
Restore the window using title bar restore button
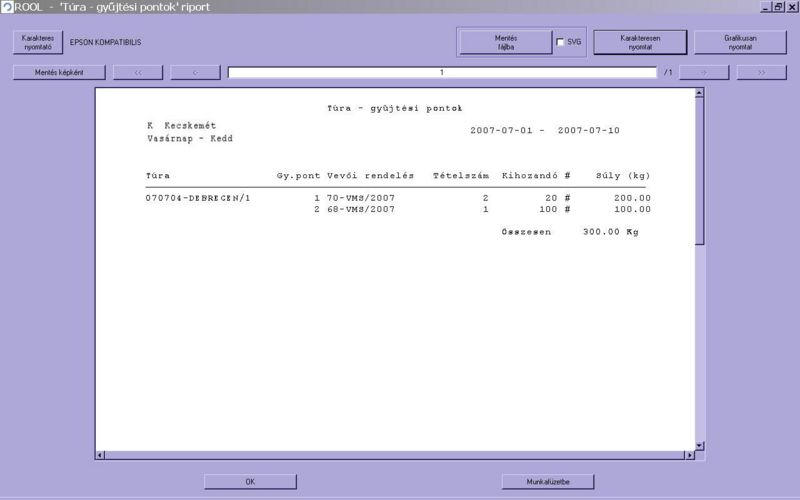778,7
